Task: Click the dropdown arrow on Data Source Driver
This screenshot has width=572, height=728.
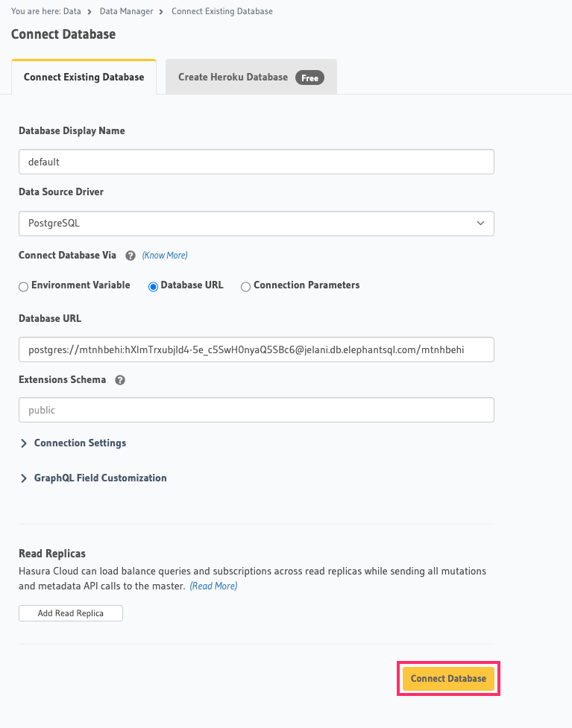Action: click(482, 223)
